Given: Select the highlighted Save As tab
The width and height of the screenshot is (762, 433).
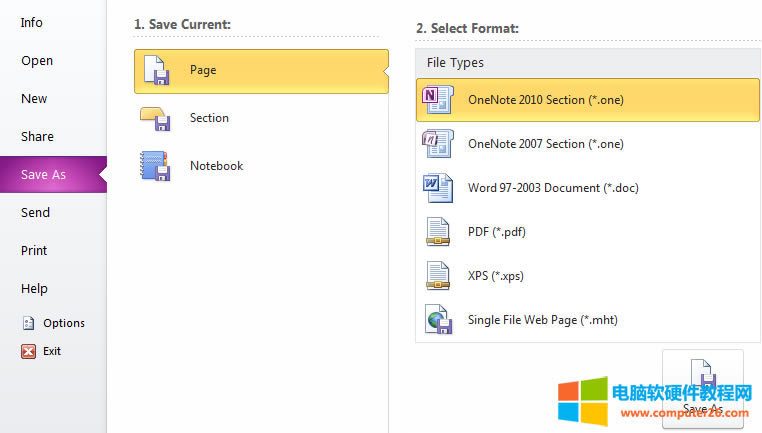Looking at the screenshot, I should coord(43,174).
